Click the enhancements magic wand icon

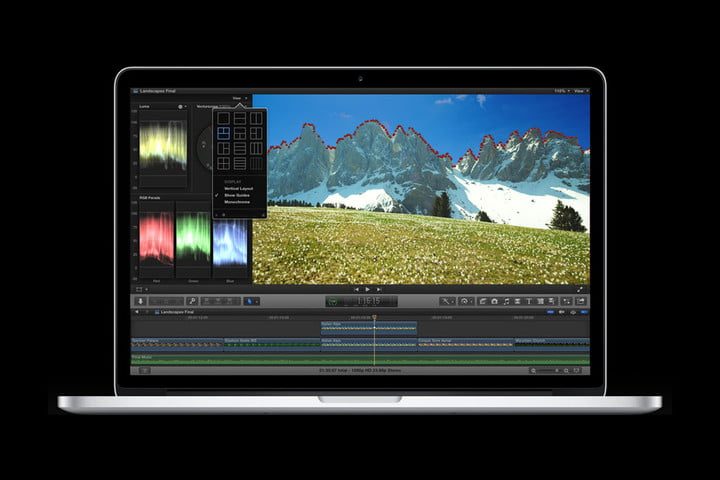point(444,301)
